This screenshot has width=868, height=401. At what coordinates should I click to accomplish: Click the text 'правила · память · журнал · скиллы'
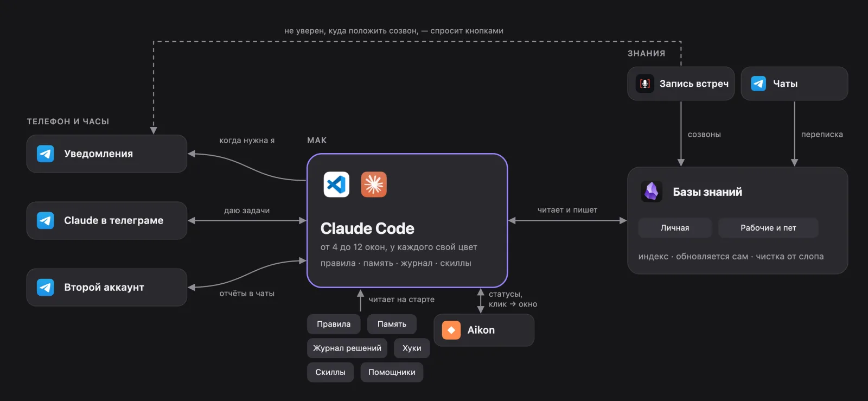pos(396,263)
